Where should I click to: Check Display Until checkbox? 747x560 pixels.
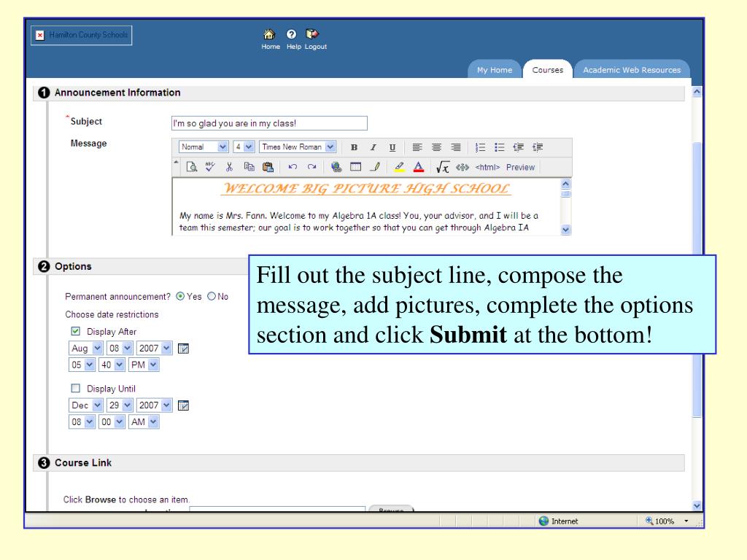[x=75, y=388]
